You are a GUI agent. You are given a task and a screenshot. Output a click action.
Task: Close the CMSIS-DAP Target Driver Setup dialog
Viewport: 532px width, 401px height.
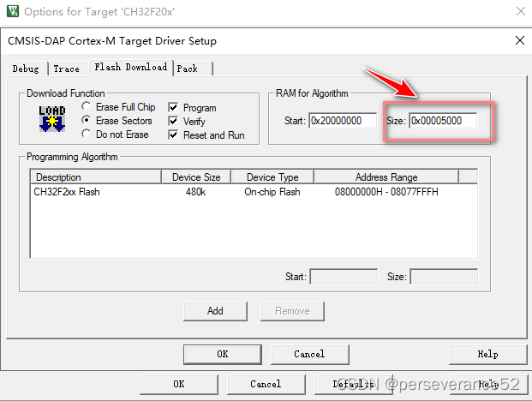coord(520,40)
